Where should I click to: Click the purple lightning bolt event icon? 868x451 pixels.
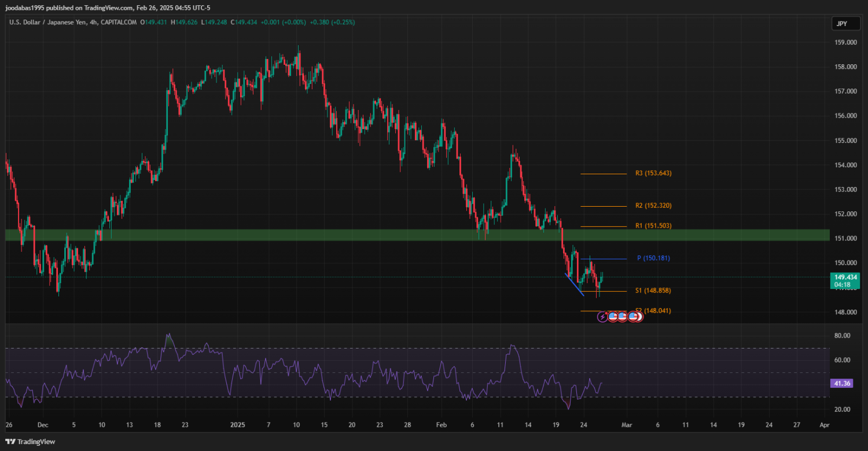602,317
